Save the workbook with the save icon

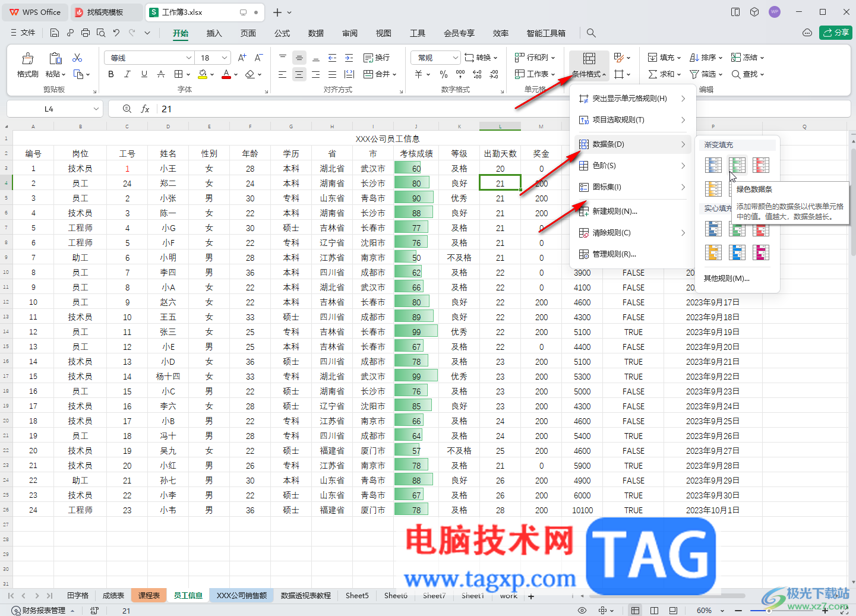(x=55, y=33)
